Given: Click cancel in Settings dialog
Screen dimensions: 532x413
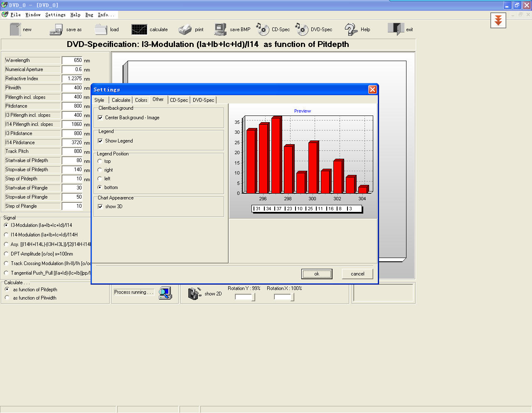Looking at the screenshot, I should tap(357, 274).
